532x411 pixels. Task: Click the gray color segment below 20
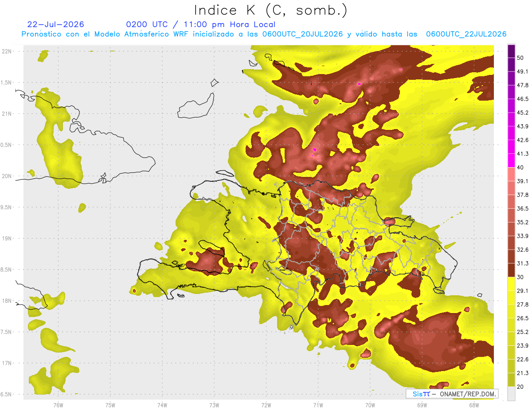point(511,394)
